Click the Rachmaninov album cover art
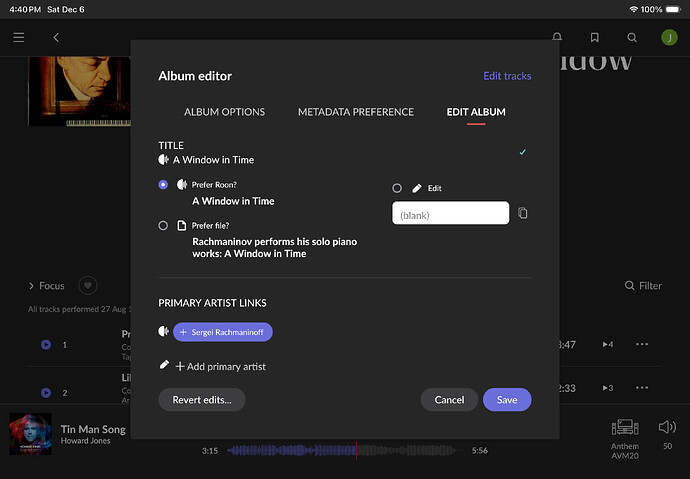Image resolution: width=690 pixels, height=479 pixels. tap(79, 91)
